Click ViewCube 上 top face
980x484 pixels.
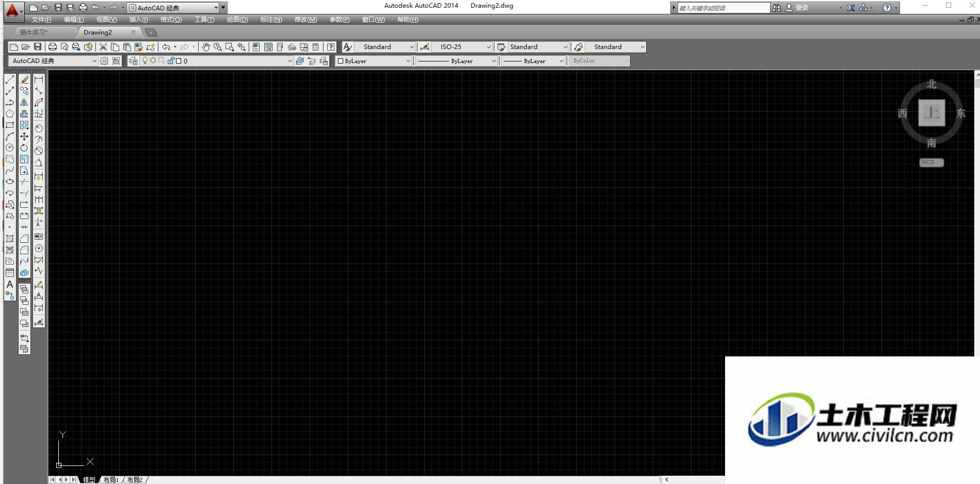tap(931, 113)
